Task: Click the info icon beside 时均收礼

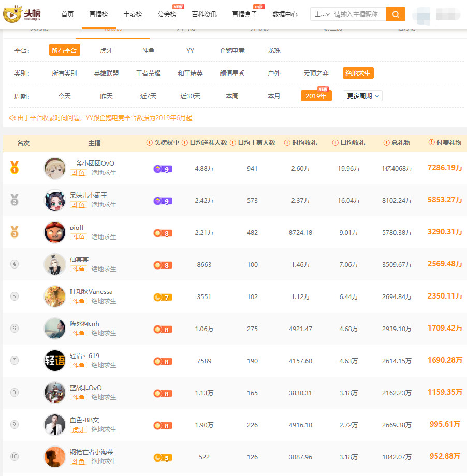Action: [287, 143]
